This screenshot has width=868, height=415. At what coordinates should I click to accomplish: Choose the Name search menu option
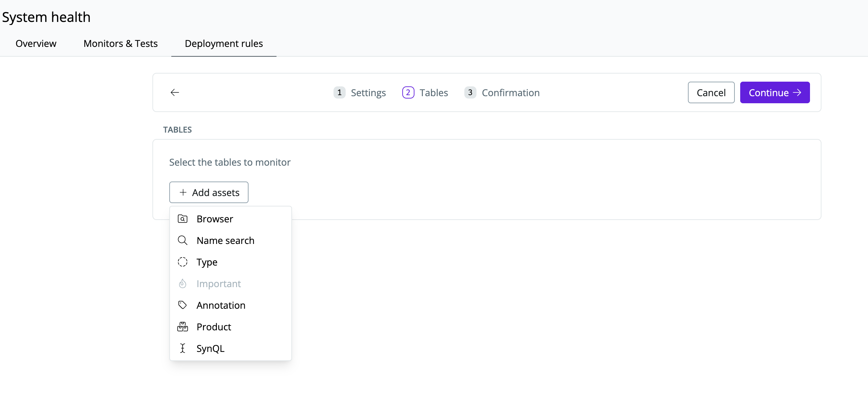225,241
